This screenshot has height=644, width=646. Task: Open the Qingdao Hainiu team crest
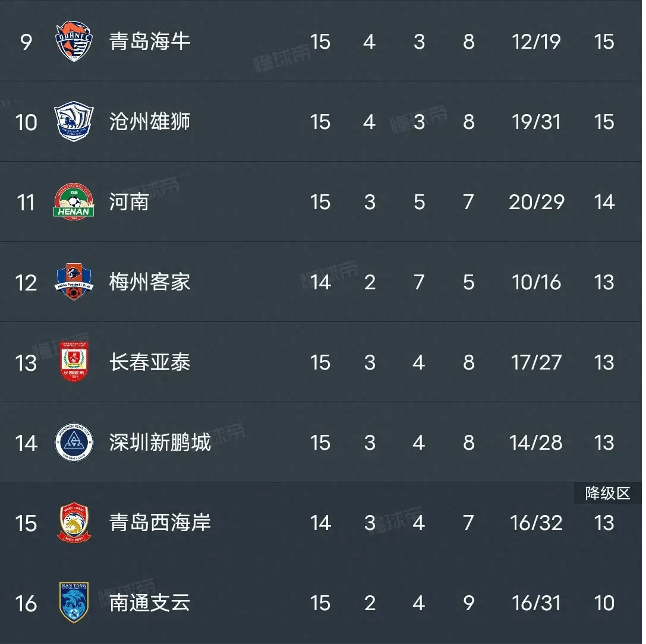click(74, 41)
